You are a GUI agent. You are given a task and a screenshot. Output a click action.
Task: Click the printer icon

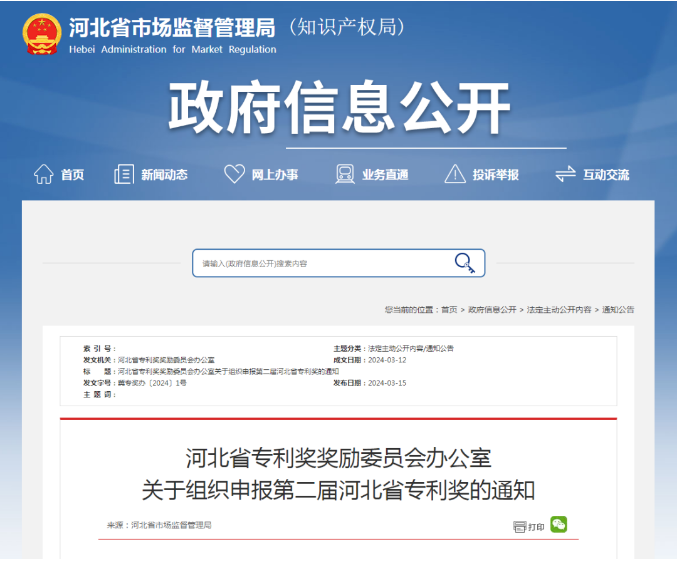pos(519,526)
